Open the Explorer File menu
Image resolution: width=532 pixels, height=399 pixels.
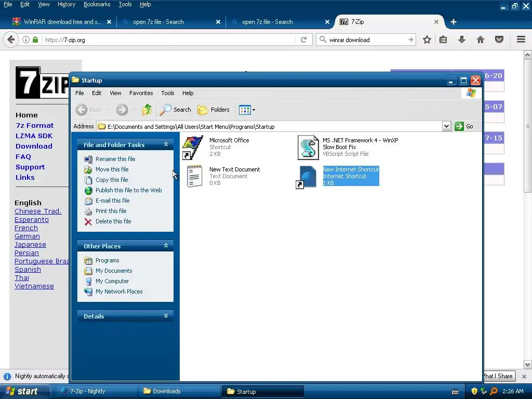pos(79,93)
